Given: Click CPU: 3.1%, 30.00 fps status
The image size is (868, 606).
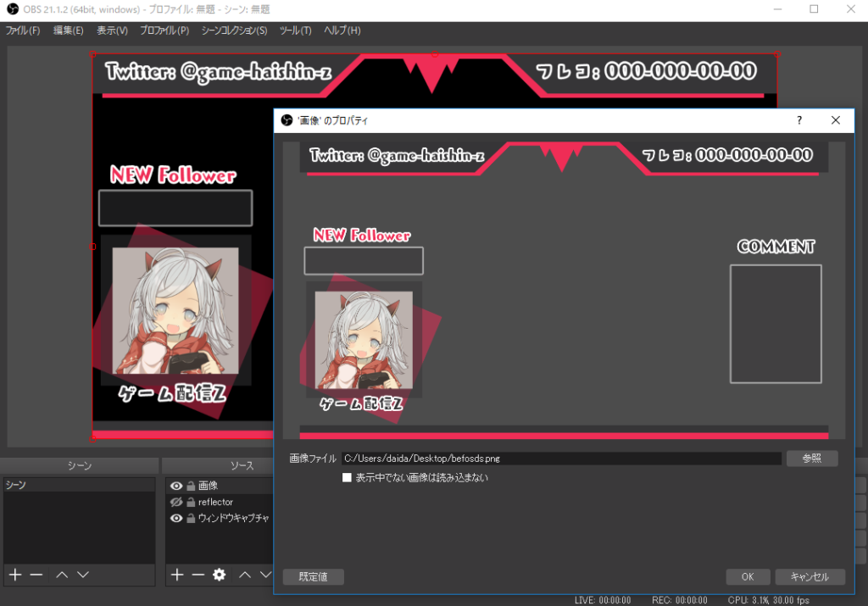Looking at the screenshot, I should click(768, 600).
